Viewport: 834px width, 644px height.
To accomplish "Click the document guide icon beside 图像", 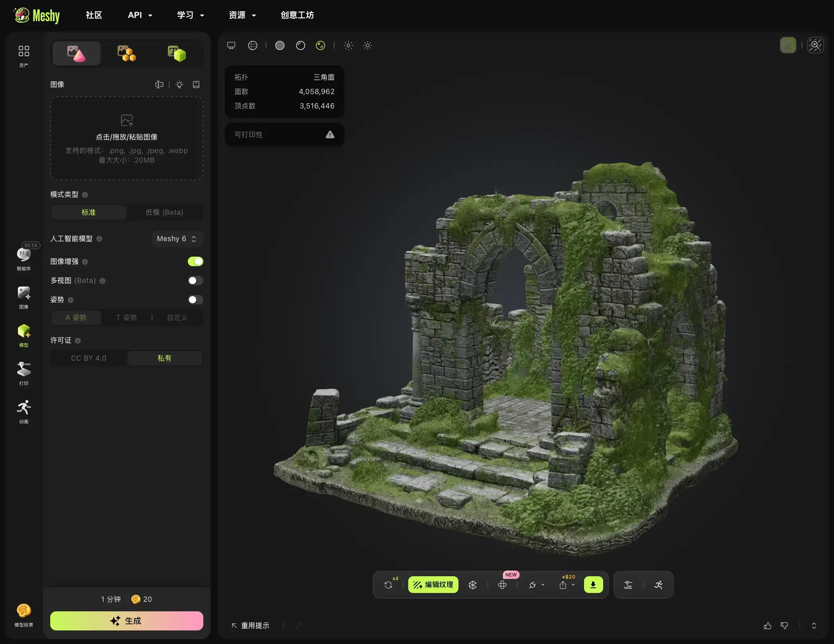I will 196,84.
